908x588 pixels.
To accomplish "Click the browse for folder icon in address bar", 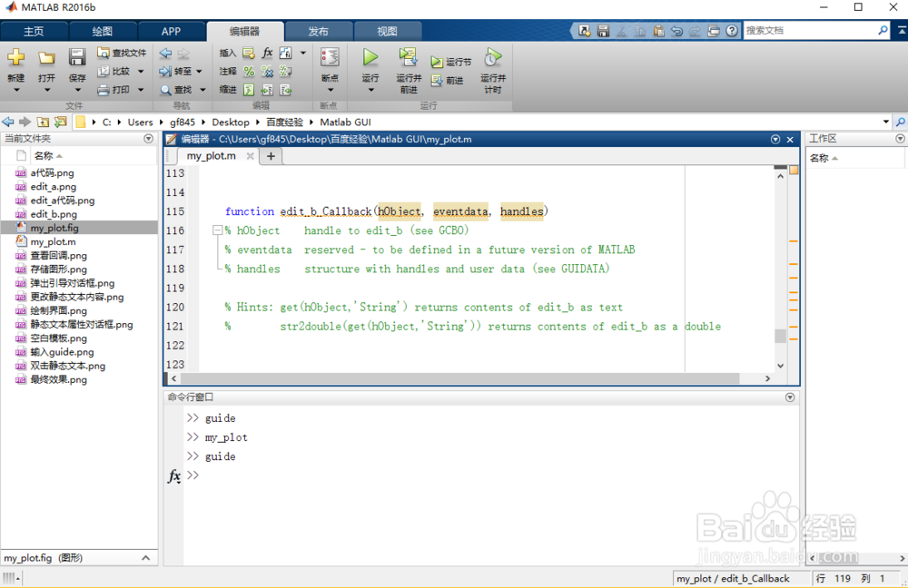I will [61, 122].
